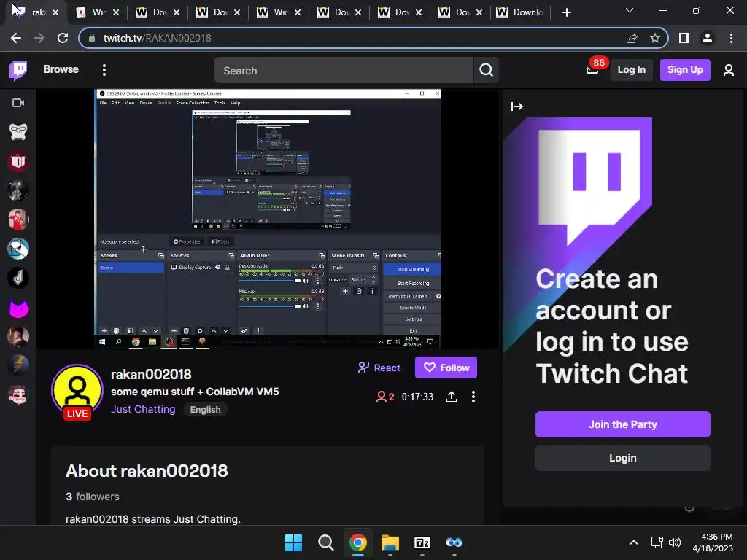The height and width of the screenshot is (560, 747).
Task: Open the red shield sidebar channel
Action: click(18, 161)
